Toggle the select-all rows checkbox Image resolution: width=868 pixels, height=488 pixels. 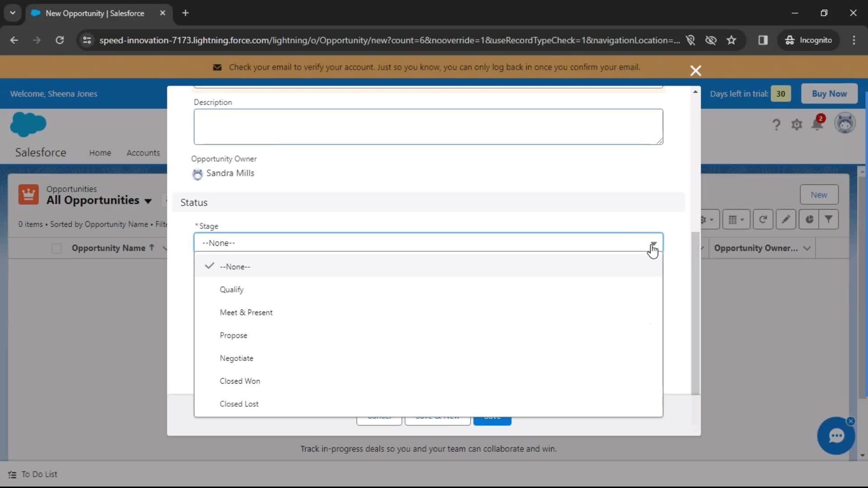pos(57,249)
